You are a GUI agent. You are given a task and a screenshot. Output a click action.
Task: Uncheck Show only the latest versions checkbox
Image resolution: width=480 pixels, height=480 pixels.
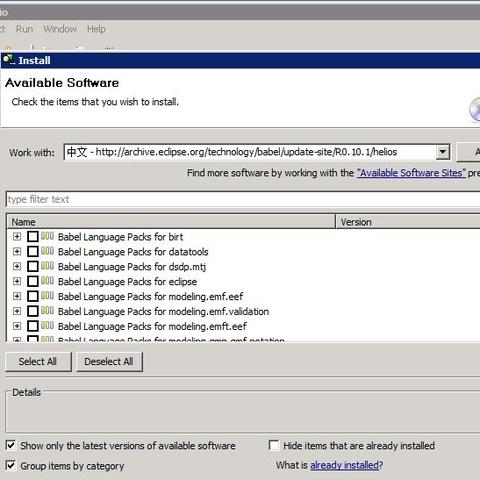click(11, 445)
